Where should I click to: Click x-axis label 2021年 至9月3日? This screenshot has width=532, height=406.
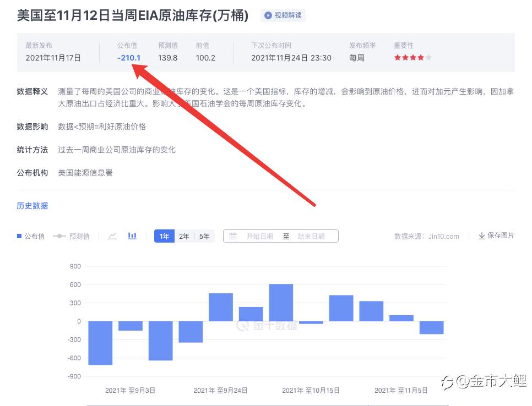click(x=131, y=391)
